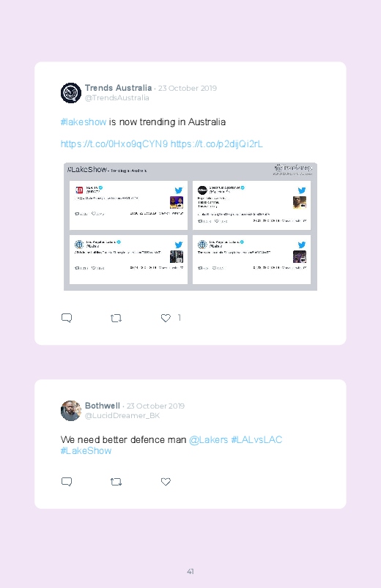Open the @Lakers mention link

(208, 439)
